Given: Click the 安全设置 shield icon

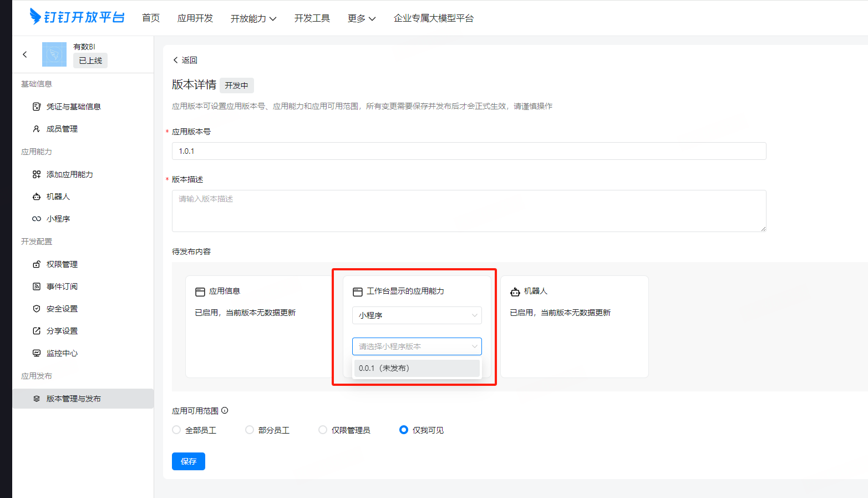Looking at the screenshot, I should pos(37,309).
